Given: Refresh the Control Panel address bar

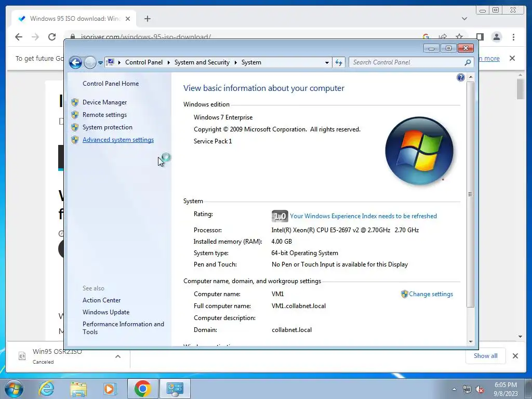Looking at the screenshot, I should [x=339, y=62].
